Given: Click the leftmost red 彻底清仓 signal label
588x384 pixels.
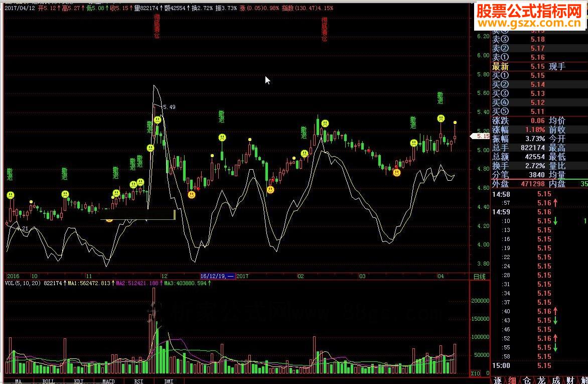Looking at the screenshot, I should [x=157, y=26].
